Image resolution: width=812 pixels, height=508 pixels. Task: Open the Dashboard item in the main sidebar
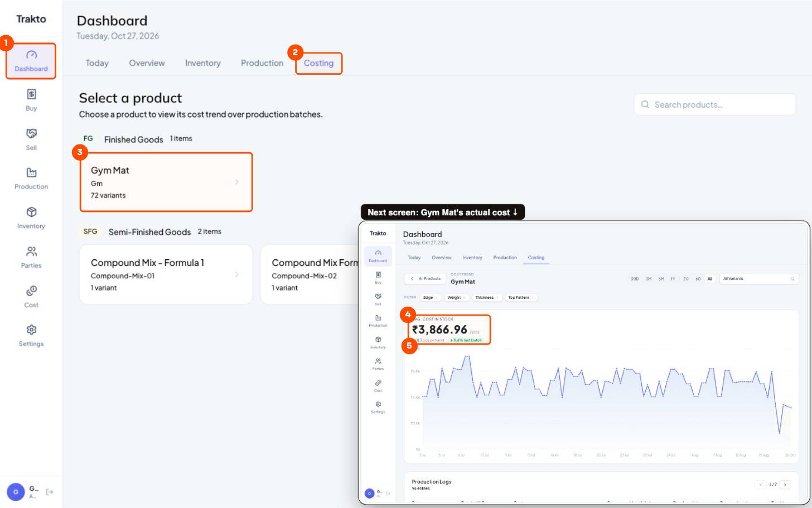point(31,61)
